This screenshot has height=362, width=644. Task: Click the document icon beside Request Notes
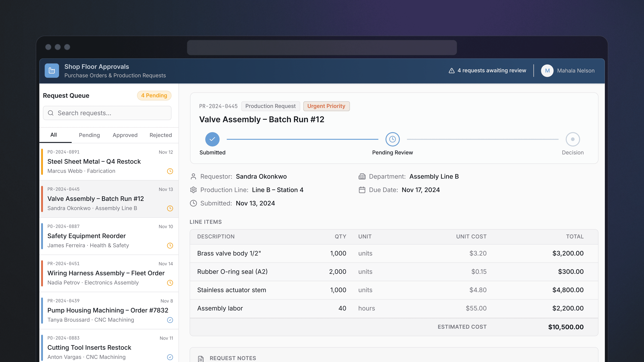pos(201,359)
